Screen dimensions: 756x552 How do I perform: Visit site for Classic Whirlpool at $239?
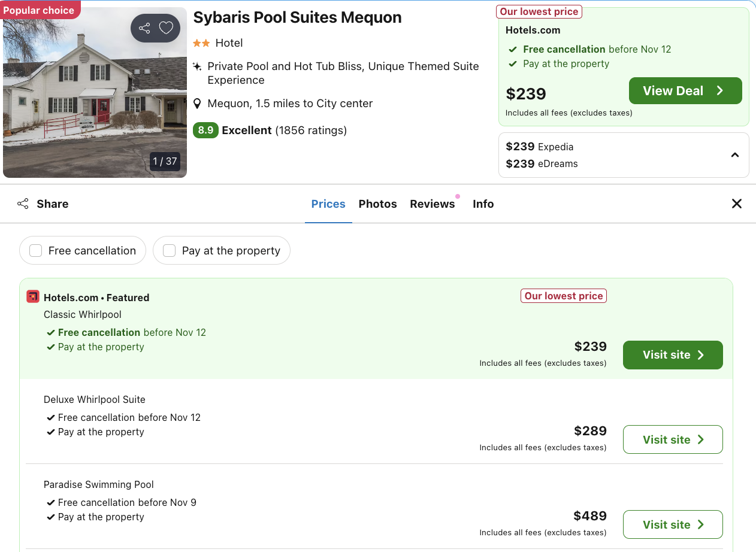pos(672,355)
